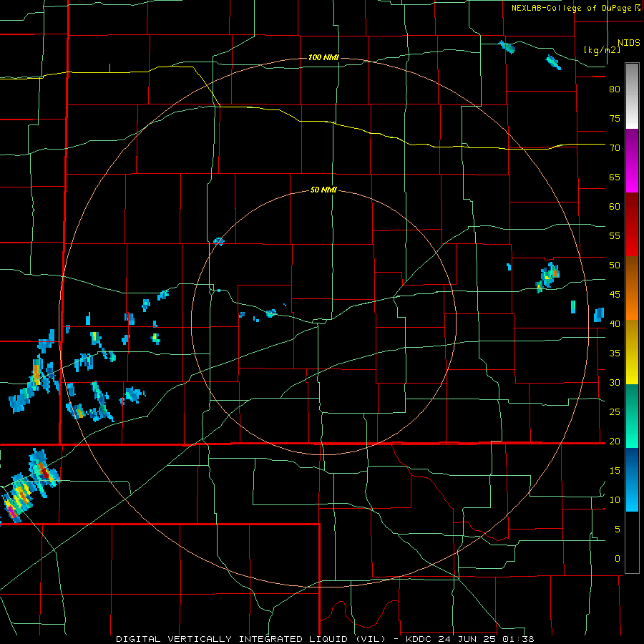The image size is (644, 644).
Task: Click the scale value 75
Action: click(x=615, y=118)
